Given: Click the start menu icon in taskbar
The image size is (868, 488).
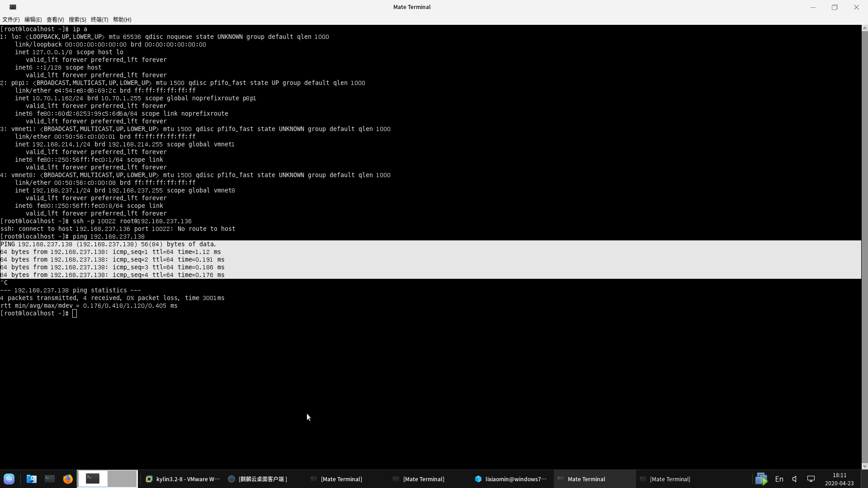Looking at the screenshot, I should 9,479.
